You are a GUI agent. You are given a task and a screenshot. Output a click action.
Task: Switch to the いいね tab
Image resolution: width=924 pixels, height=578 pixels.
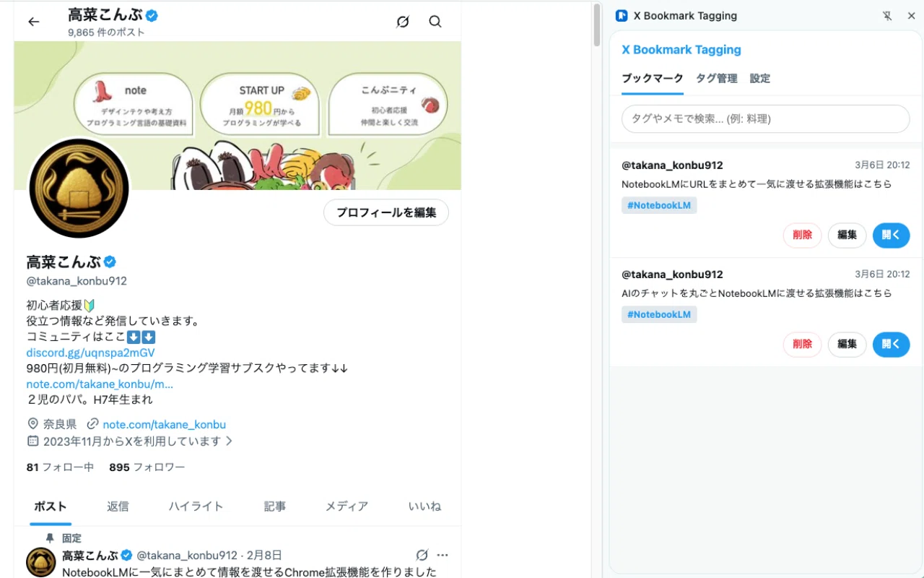point(424,506)
